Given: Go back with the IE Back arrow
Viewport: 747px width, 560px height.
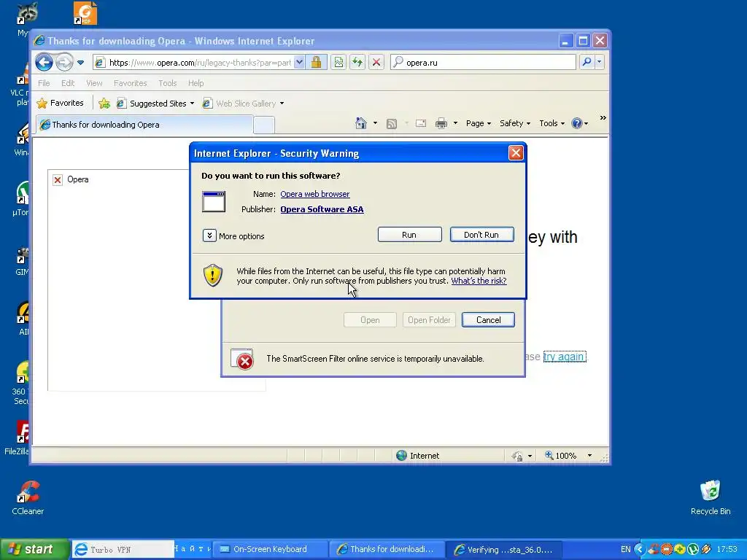Looking at the screenshot, I should coord(44,62).
